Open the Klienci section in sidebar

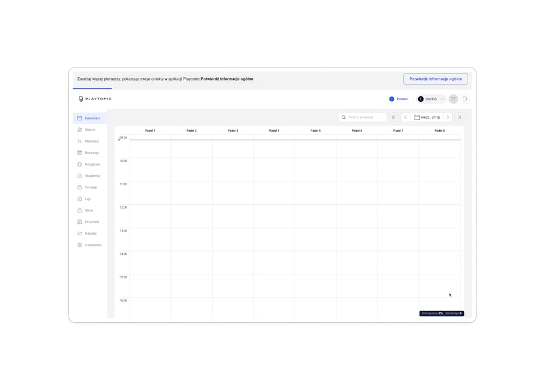click(x=90, y=130)
